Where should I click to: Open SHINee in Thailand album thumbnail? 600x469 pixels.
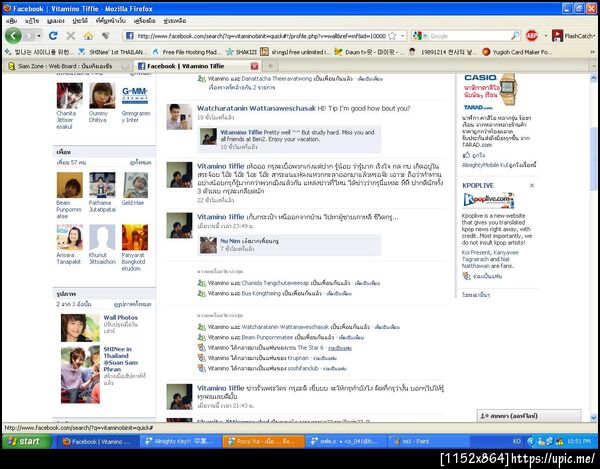(x=80, y=375)
